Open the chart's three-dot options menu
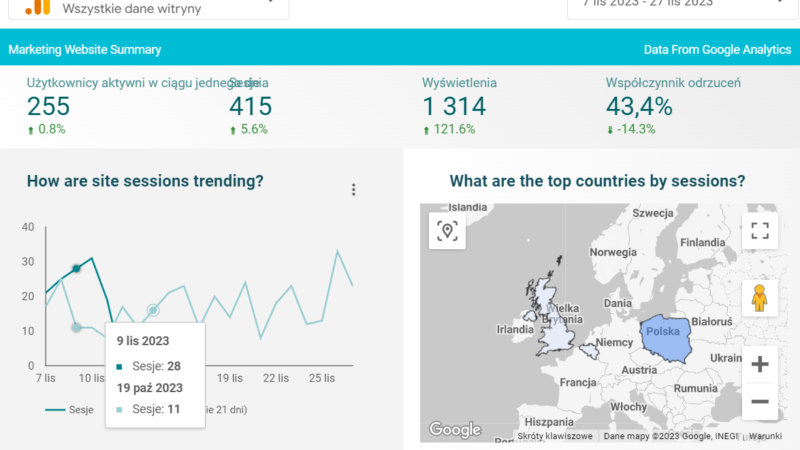Image resolution: width=800 pixels, height=450 pixels. click(x=353, y=190)
